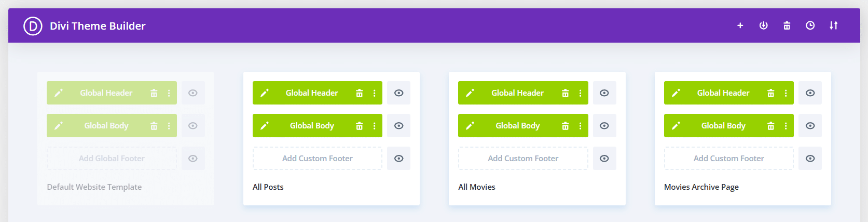868x222 pixels.
Task: Delete Global Body in Default Website Template
Action: pos(154,126)
